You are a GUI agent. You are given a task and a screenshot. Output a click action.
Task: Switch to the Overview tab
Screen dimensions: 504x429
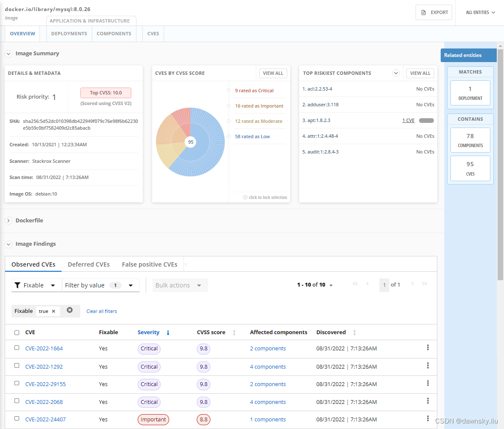tap(23, 34)
